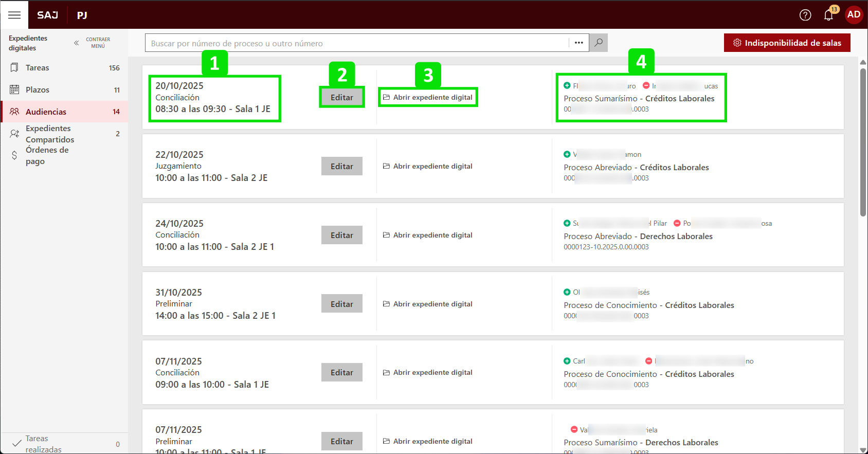Open advanced search options ellipsis
This screenshot has height=454, width=868.
pos(579,43)
